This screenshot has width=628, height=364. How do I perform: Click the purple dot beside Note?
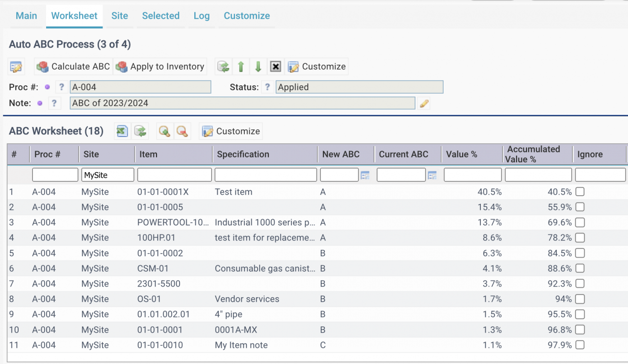tap(40, 103)
